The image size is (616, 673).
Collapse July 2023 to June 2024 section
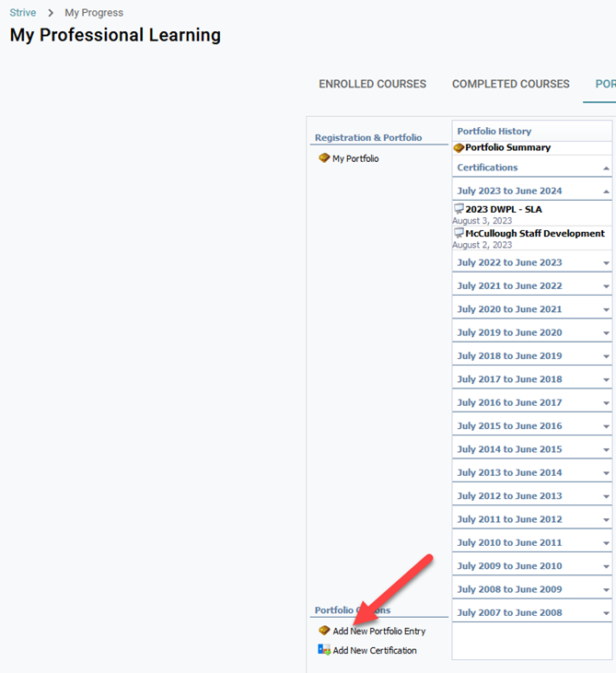(606, 191)
